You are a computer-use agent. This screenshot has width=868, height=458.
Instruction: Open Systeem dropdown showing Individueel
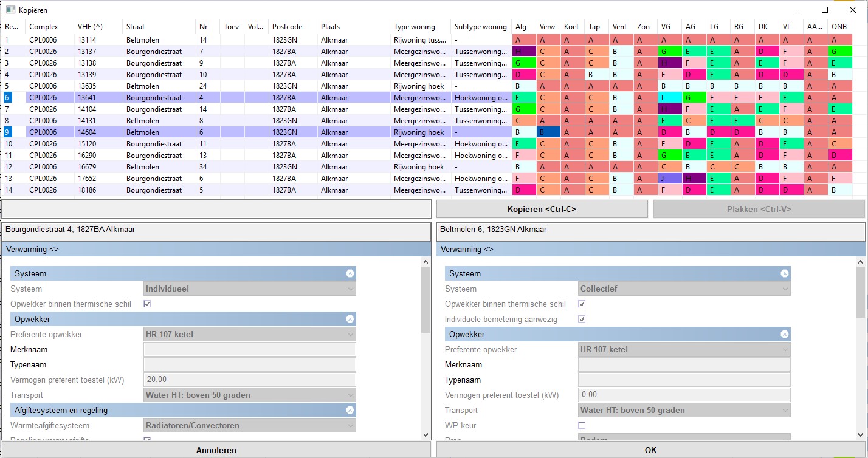(x=250, y=289)
